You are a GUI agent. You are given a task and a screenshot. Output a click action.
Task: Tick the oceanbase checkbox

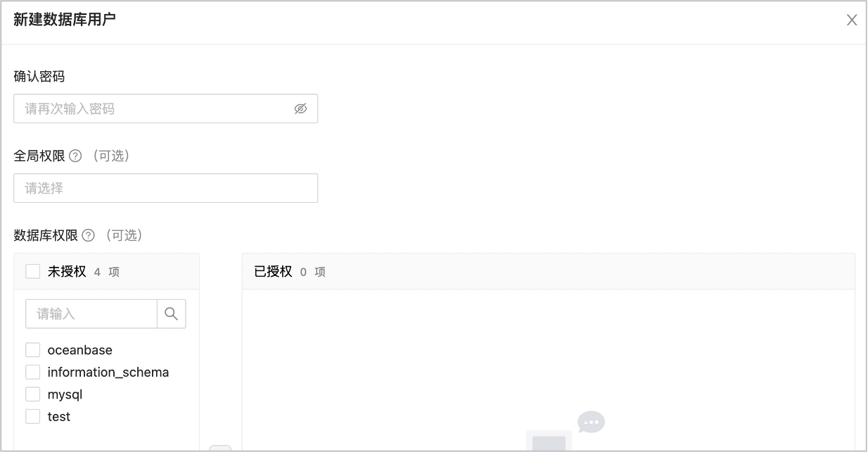(32, 350)
